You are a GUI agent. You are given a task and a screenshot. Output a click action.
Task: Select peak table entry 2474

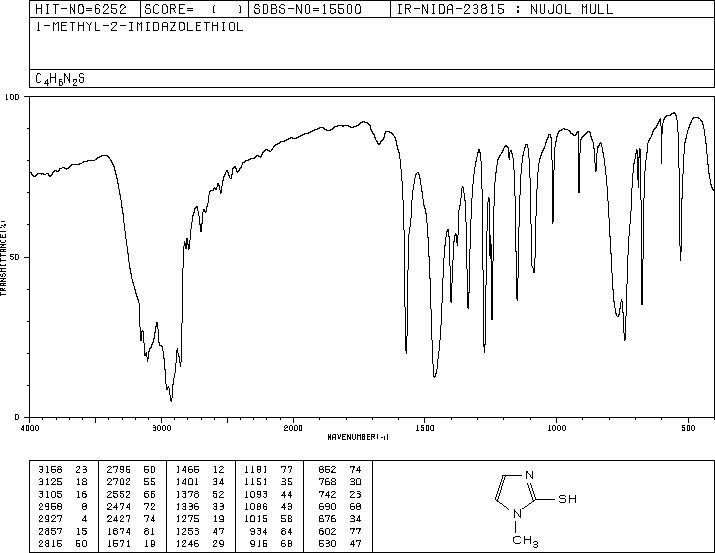click(x=131, y=506)
